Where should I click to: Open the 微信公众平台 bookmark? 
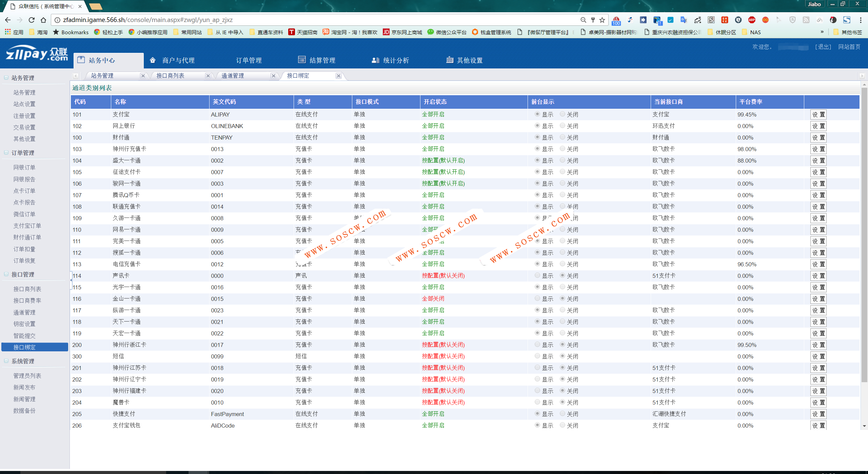pos(447,32)
